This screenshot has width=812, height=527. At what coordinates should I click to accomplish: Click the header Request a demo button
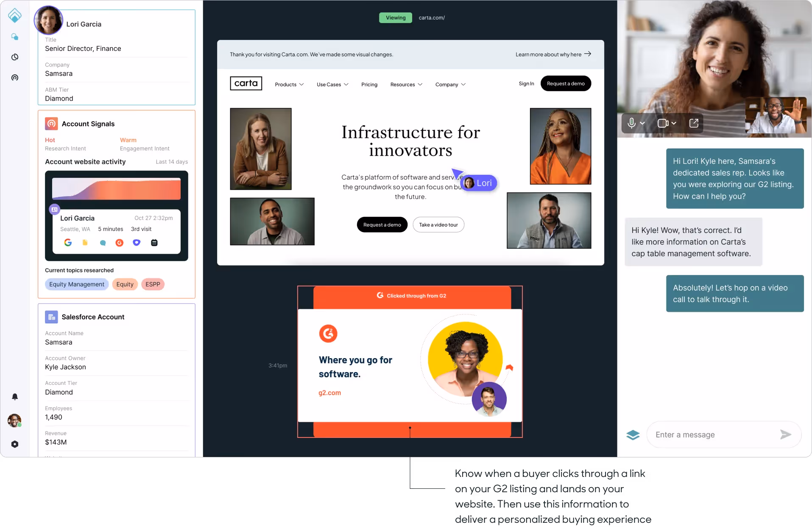(566, 84)
